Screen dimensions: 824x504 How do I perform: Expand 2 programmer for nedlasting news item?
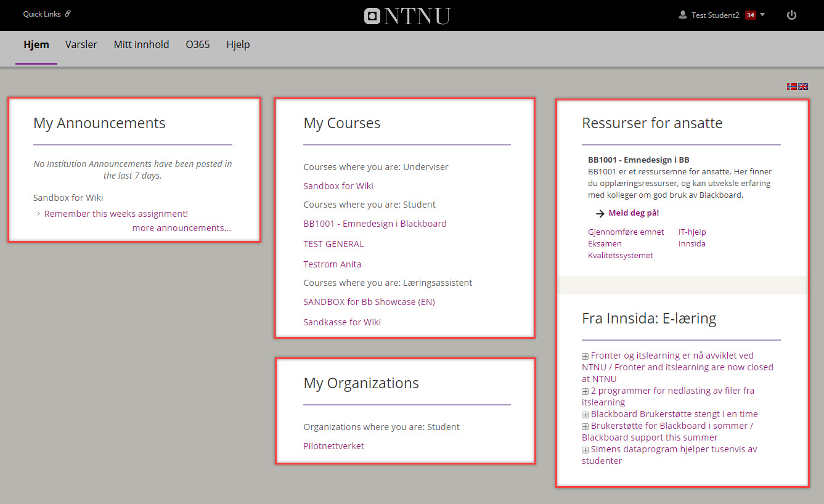585,391
